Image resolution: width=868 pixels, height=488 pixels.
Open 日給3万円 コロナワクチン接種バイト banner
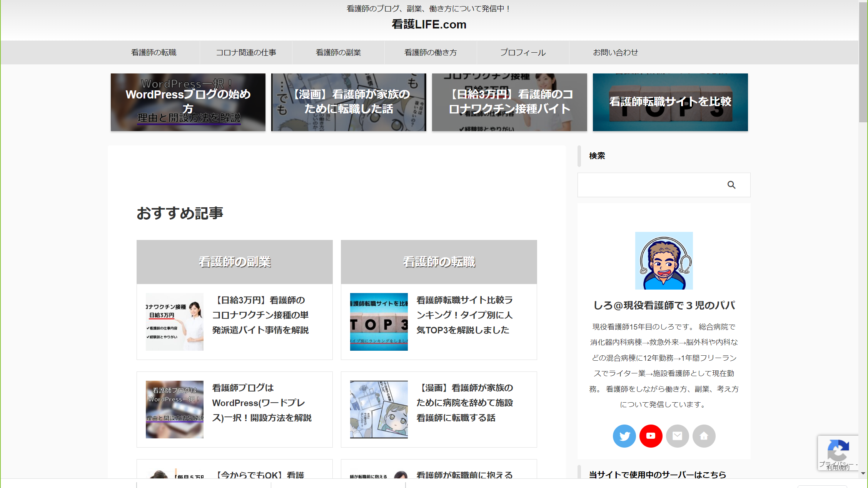tap(509, 102)
